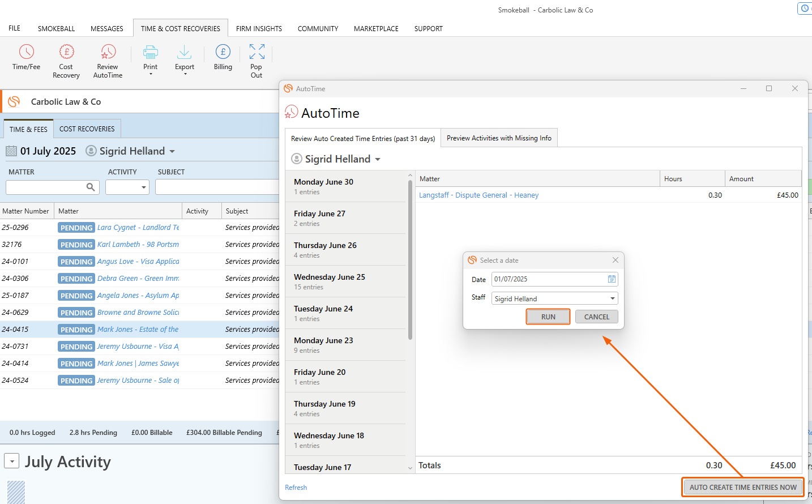Screen dimensions: 812x504
Task: Switch to the SMOKEBALL ribbon tab
Action: (x=57, y=28)
